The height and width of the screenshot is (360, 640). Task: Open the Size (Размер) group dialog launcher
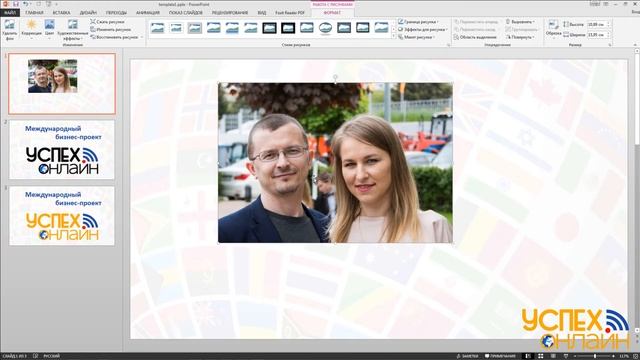click(x=610, y=45)
